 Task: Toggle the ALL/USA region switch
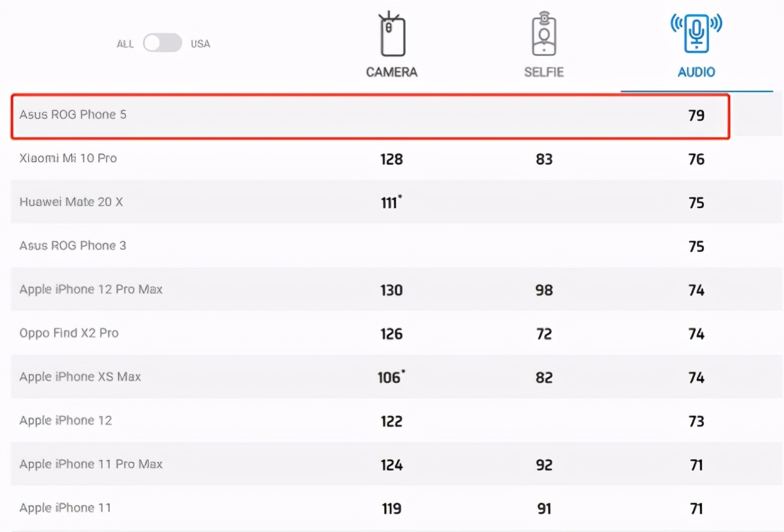pyautogui.click(x=163, y=43)
